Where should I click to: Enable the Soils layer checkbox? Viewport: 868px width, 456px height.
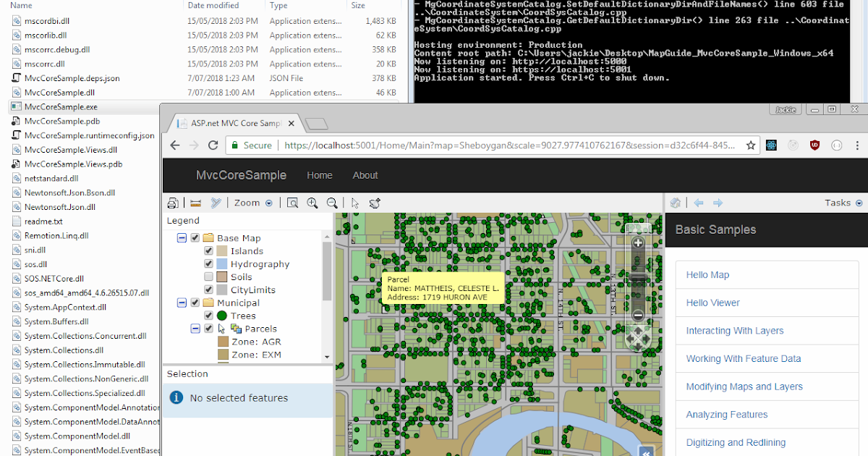click(208, 276)
